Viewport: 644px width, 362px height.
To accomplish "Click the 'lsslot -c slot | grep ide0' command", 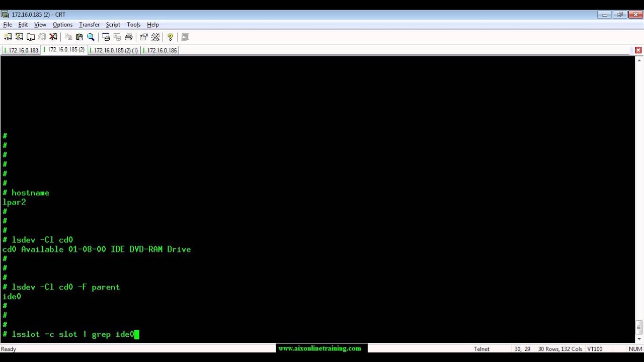I will pos(73,334).
